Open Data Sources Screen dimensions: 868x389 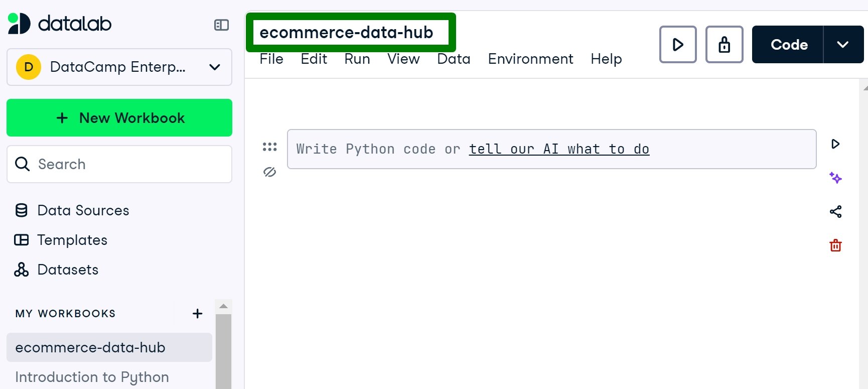(72, 210)
